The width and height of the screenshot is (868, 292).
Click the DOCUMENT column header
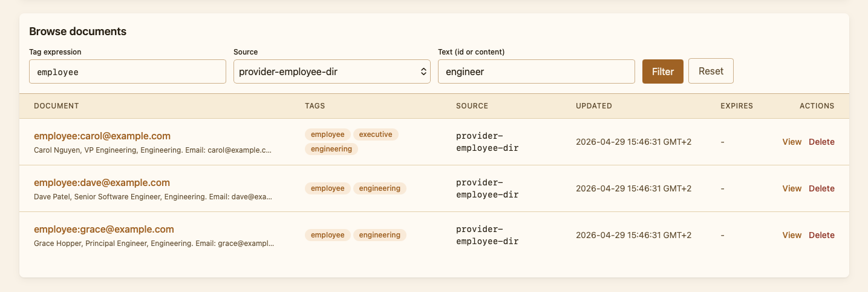[56, 106]
